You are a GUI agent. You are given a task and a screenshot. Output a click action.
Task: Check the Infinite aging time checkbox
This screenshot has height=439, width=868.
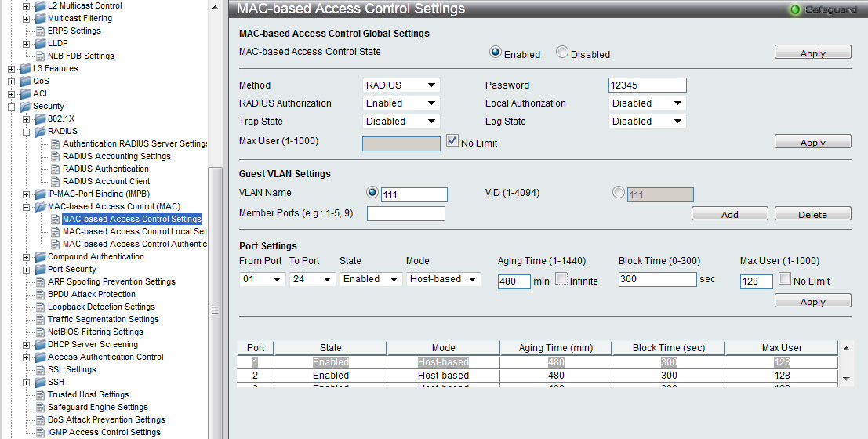coord(561,279)
